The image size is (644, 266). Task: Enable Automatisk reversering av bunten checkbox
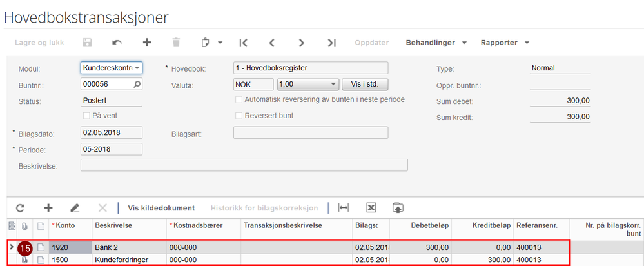(239, 100)
